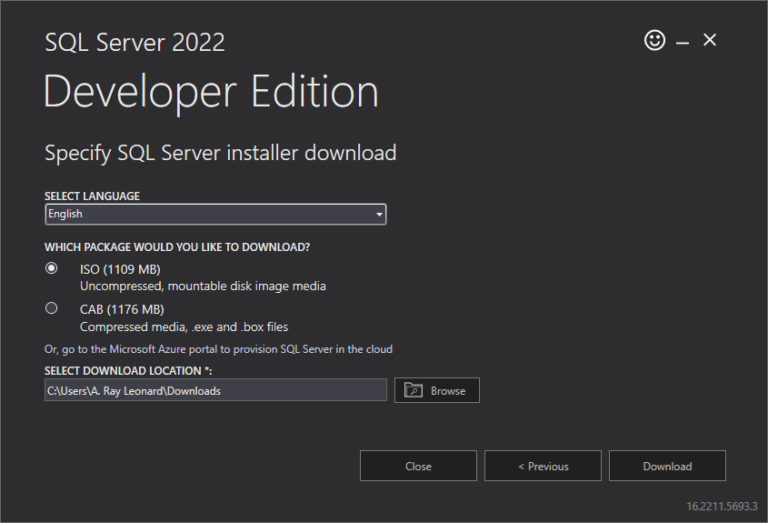Open the Select Language dropdown

click(x=216, y=214)
